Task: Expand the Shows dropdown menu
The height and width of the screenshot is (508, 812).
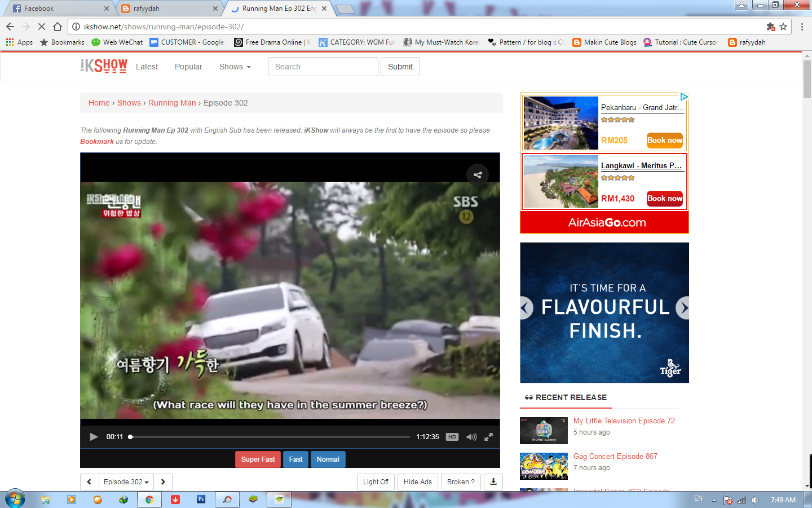Action: click(x=235, y=67)
